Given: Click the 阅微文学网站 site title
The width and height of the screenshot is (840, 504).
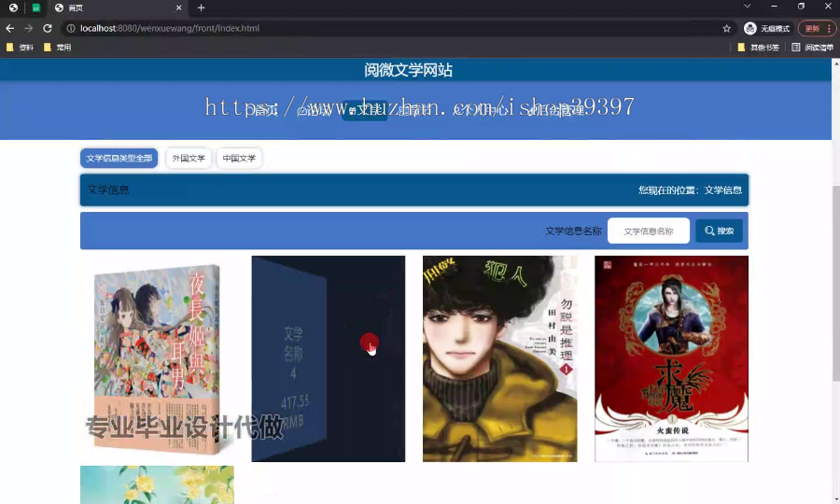Looking at the screenshot, I should click(x=408, y=70).
